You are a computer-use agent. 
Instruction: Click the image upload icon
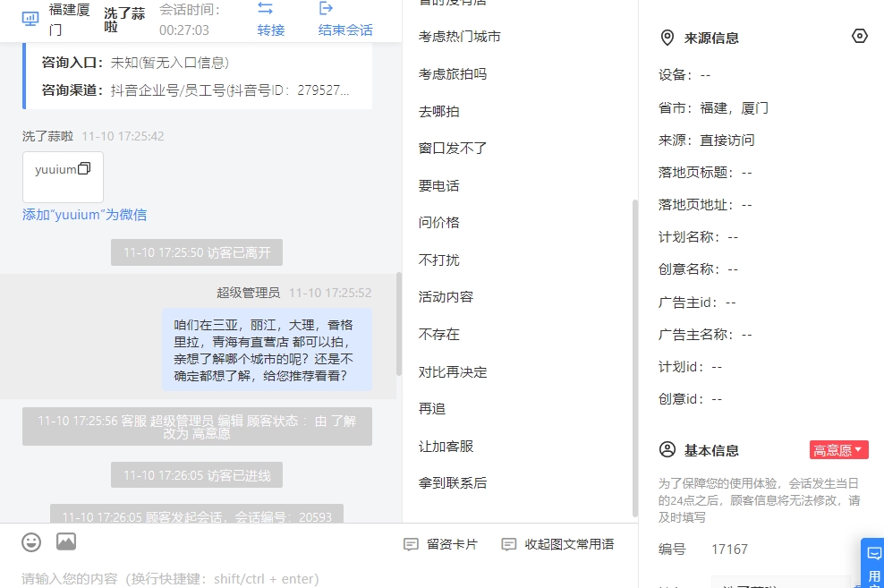(x=66, y=541)
